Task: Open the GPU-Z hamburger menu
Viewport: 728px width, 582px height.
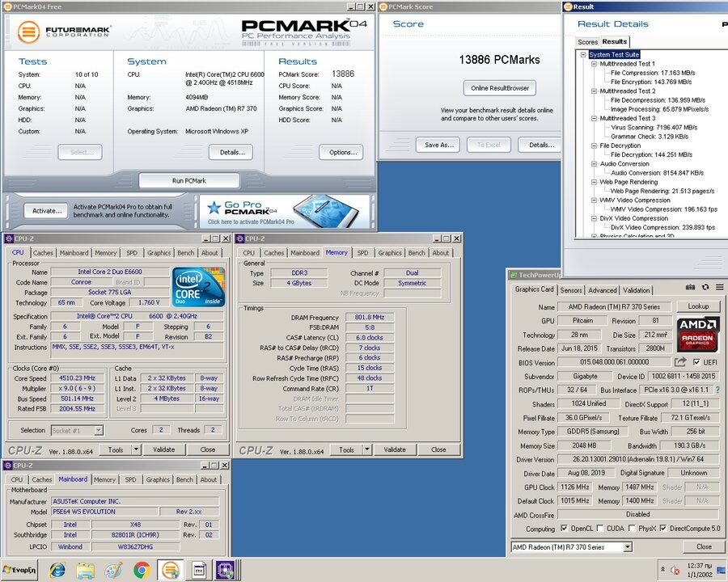Action: click(720, 287)
